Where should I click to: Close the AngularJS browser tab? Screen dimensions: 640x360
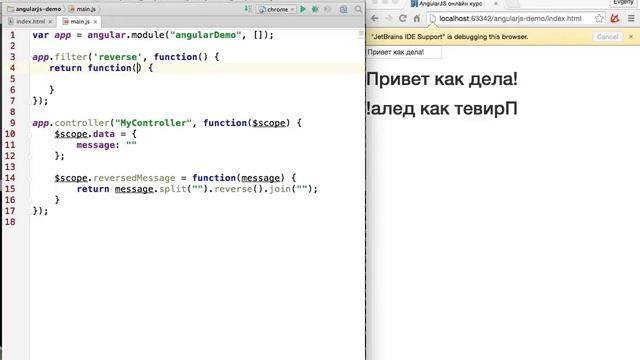496,3
